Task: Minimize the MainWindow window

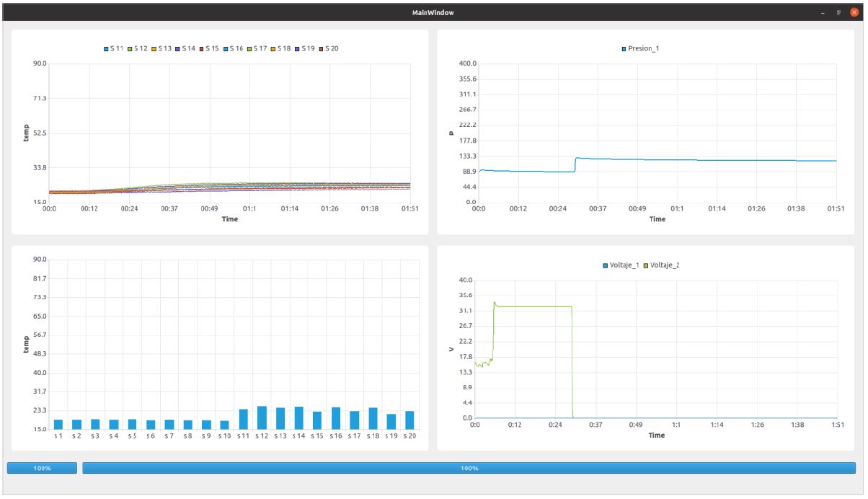Action: click(823, 12)
